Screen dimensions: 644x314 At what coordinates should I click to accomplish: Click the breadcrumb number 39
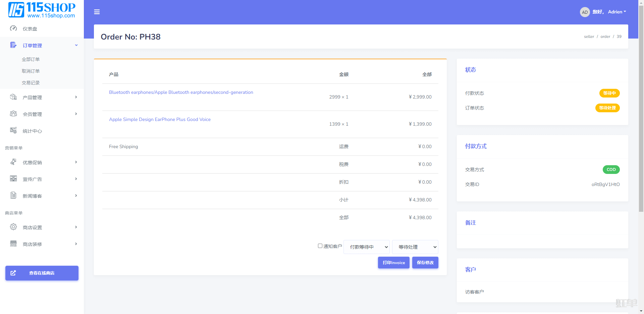(x=619, y=37)
